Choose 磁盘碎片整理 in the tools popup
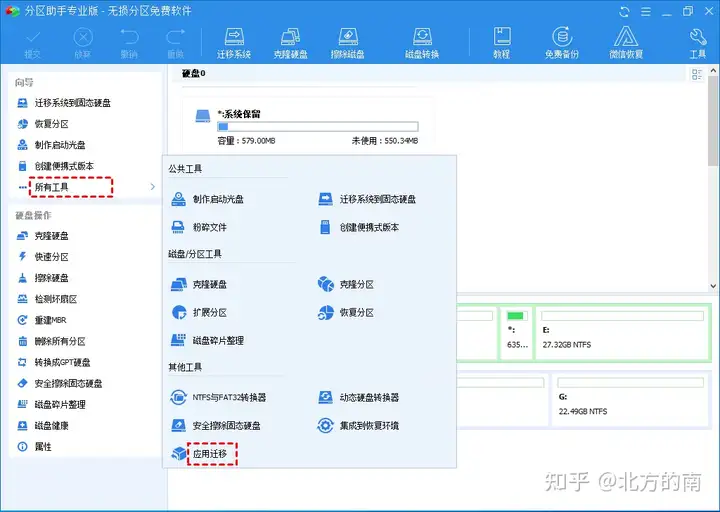The width and height of the screenshot is (720, 512). point(208,340)
